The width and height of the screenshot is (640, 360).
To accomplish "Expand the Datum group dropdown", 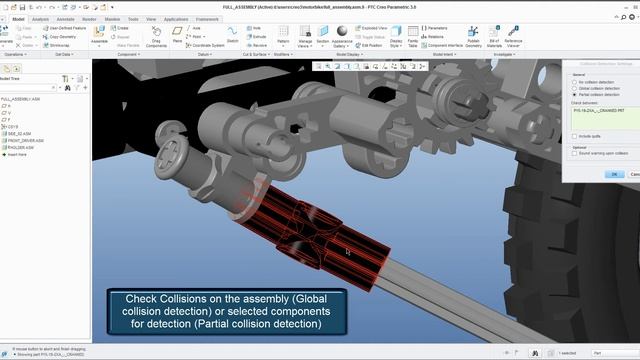I will click(204, 54).
